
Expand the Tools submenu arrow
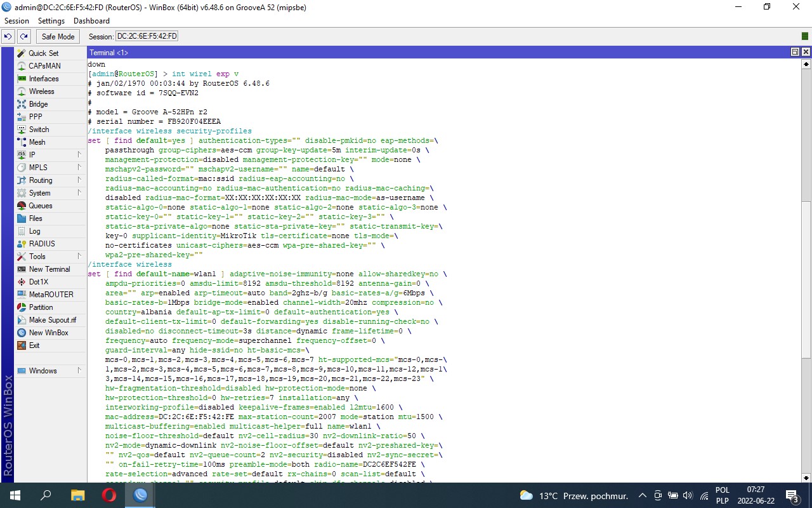[x=79, y=257]
